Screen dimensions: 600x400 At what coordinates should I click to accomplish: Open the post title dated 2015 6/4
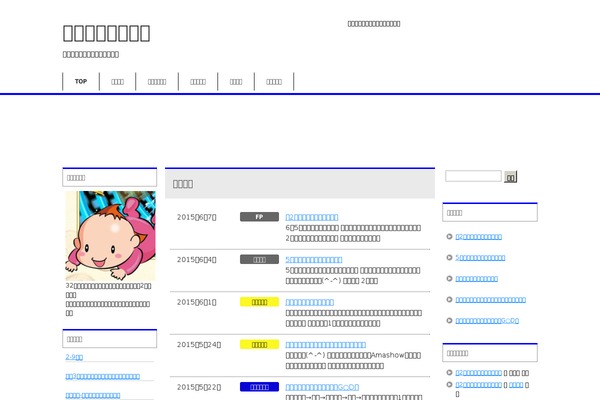click(314, 260)
